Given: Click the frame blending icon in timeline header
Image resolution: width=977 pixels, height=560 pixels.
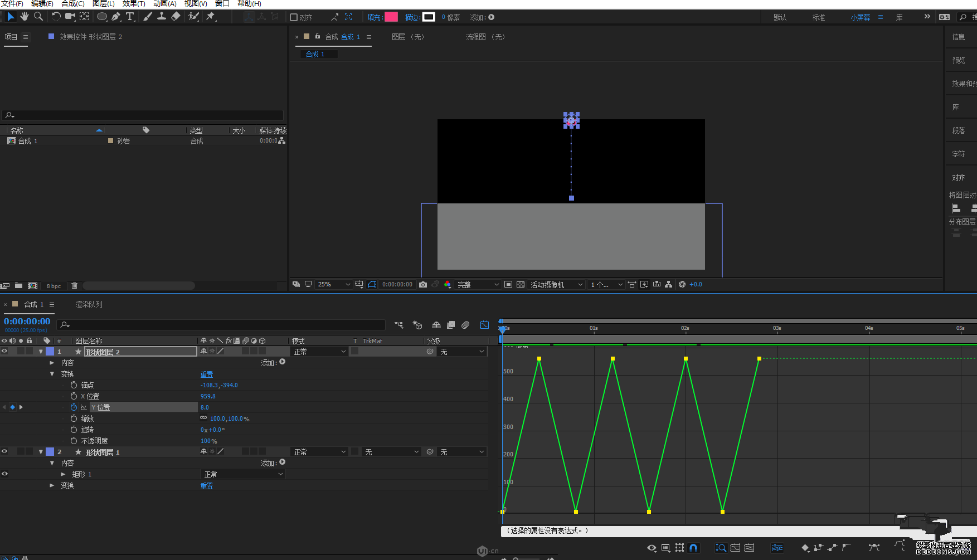Looking at the screenshot, I should click(451, 325).
